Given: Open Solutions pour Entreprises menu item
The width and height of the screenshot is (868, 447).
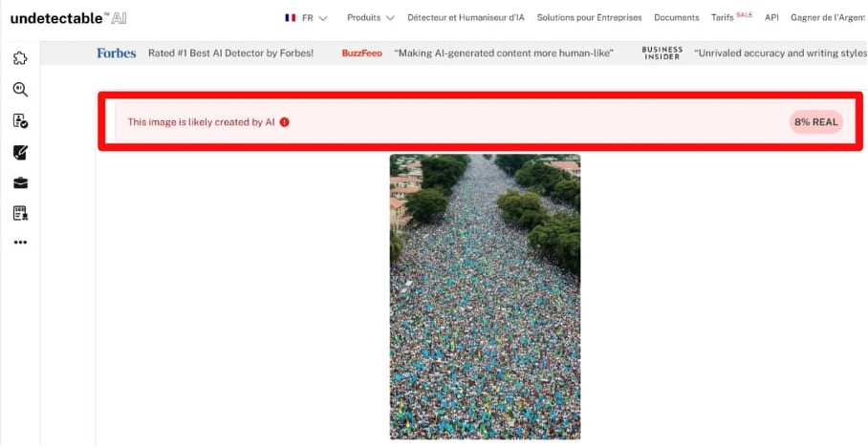Looking at the screenshot, I should [x=589, y=18].
